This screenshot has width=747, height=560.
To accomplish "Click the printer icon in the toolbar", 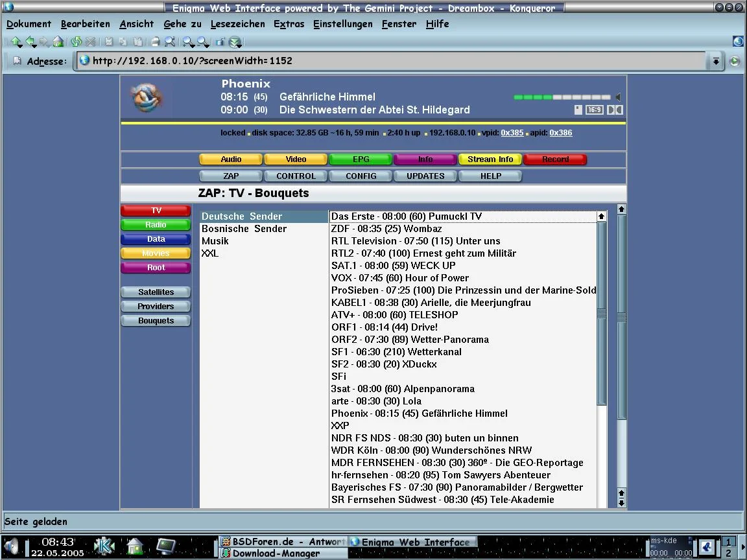I will point(155,42).
